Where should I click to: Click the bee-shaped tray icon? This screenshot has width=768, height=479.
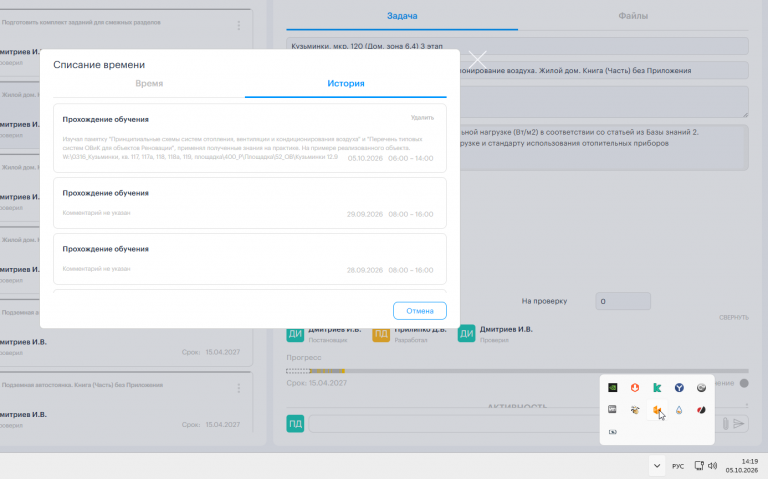(635, 409)
